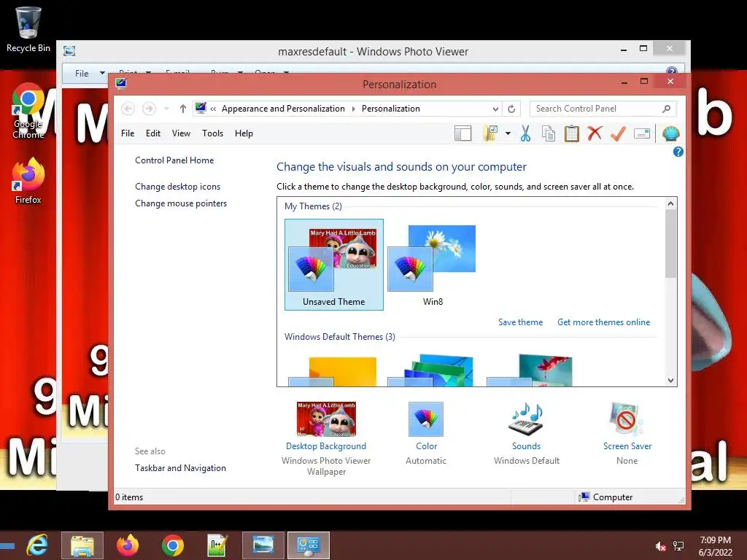The width and height of the screenshot is (747, 560).
Task: Click Photo Viewer File dropdown arrow
Action: pyautogui.click(x=102, y=74)
